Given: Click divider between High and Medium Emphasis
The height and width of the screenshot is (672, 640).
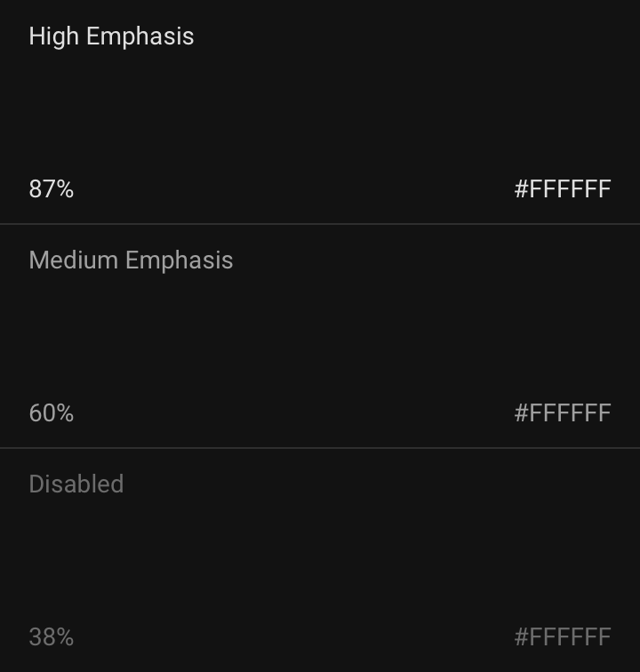Looking at the screenshot, I should point(320,224).
